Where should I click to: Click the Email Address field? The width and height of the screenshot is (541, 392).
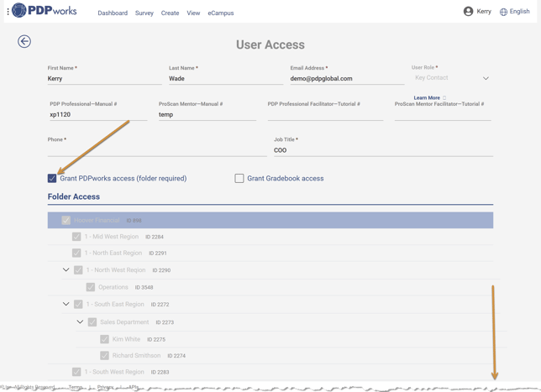pyautogui.click(x=347, y=79)
